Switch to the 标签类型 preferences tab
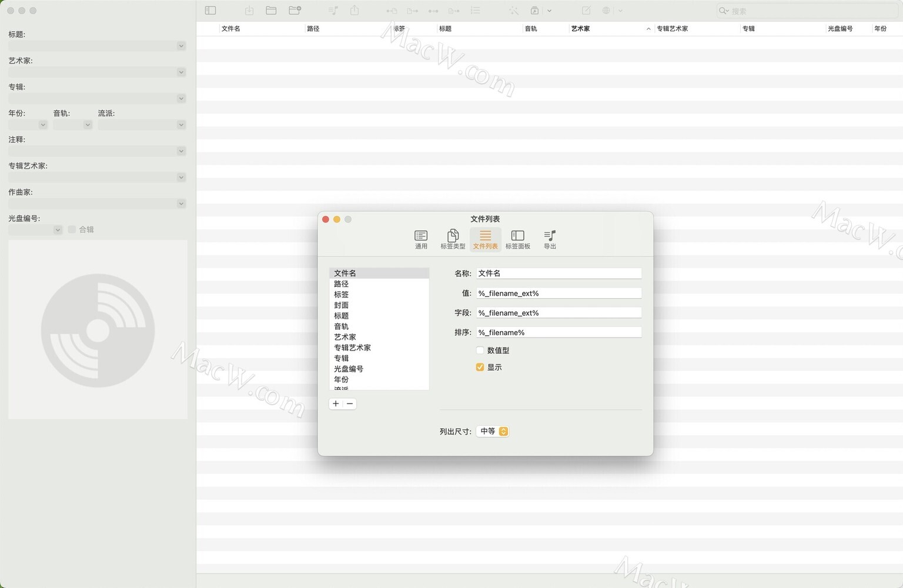 coord(453,239)
